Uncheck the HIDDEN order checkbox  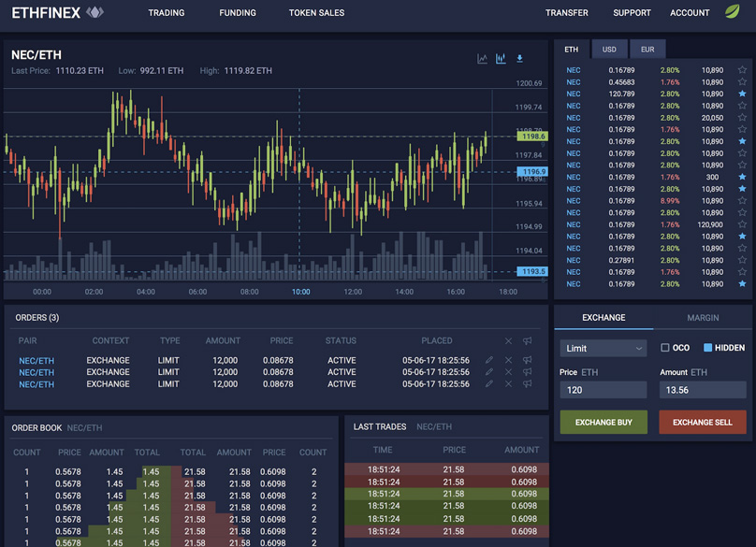pos(707,348)
